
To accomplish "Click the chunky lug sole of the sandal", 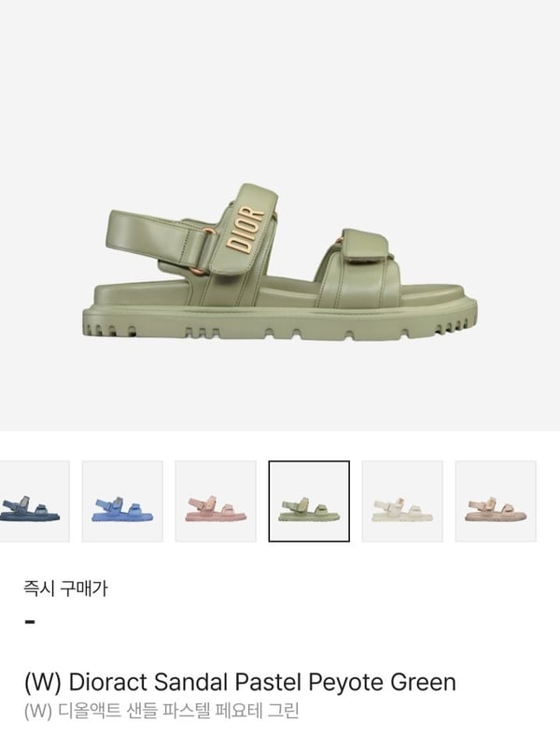I will 280,324.
